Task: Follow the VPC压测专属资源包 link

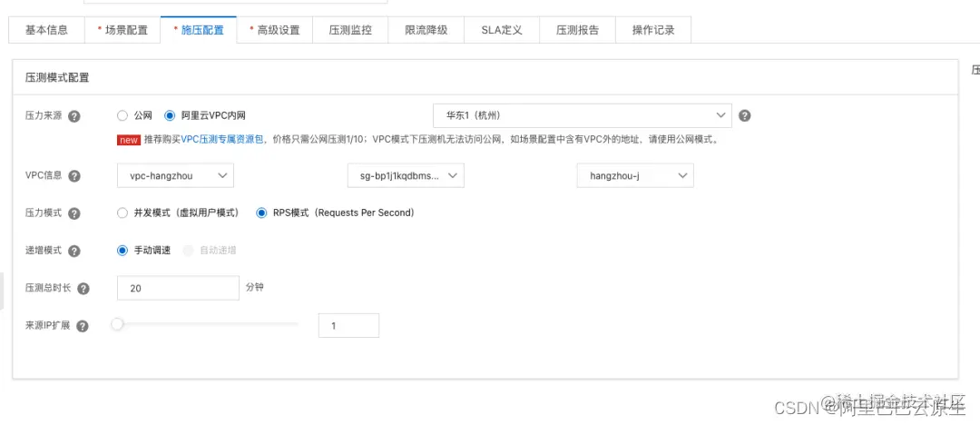Action: click(222, 140)
